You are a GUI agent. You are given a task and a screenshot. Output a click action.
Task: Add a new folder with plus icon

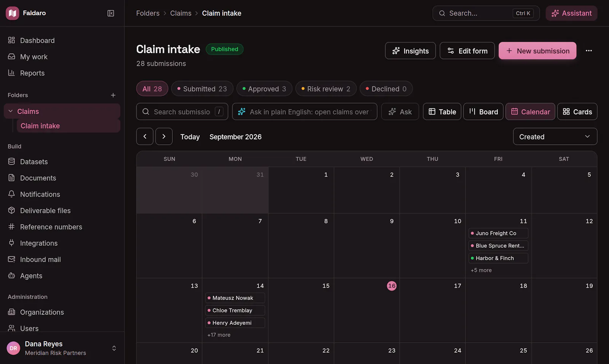113,95
